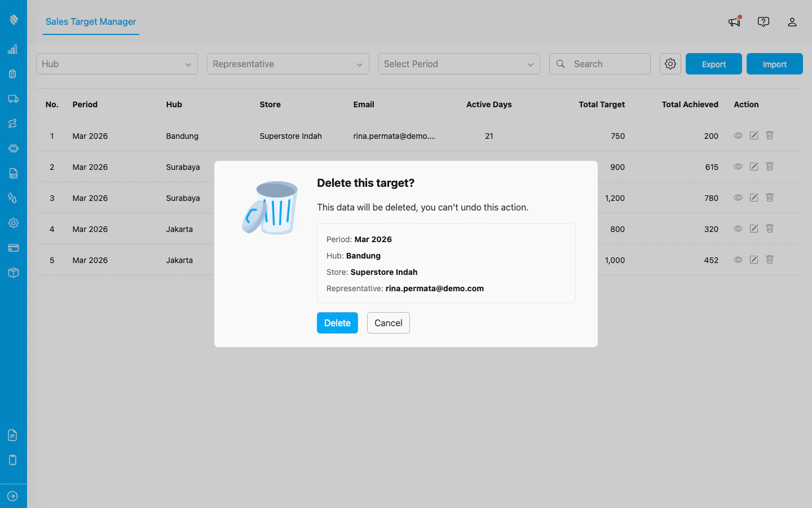The width and height of the screenshot is (812, 508).
Task: Show row 4 details using its eye icon
Action: (738, 229)
